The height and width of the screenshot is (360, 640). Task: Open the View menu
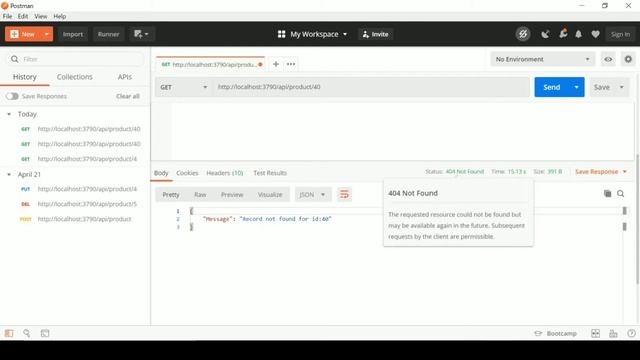40,16
